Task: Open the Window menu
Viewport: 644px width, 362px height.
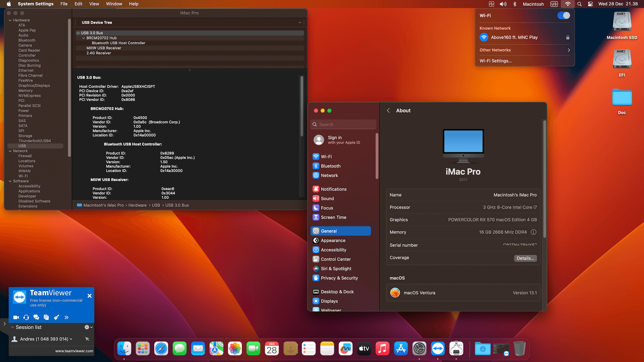Action: [x=114, y=4]
